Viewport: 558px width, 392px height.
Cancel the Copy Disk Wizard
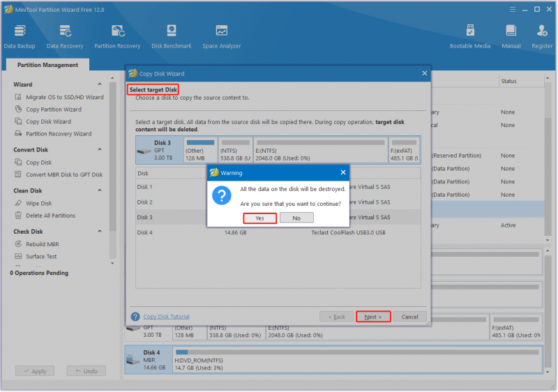point(409,317)
